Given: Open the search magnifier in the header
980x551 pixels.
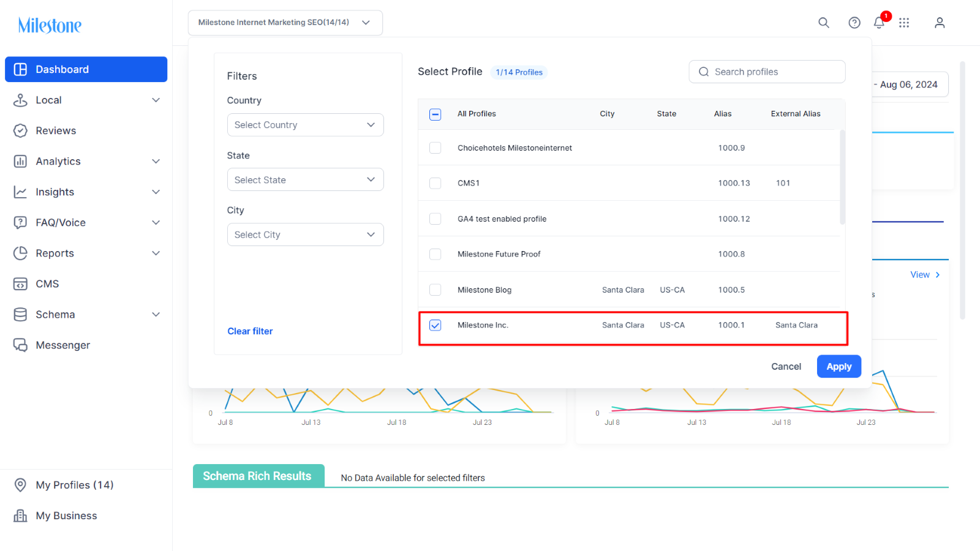Looking at the screenshot, I should pos(824,23).
